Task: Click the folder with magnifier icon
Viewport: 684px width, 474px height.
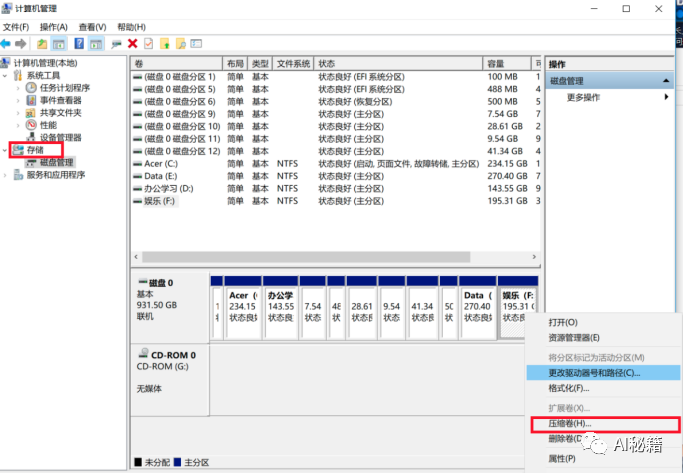Action: (181, 44)
